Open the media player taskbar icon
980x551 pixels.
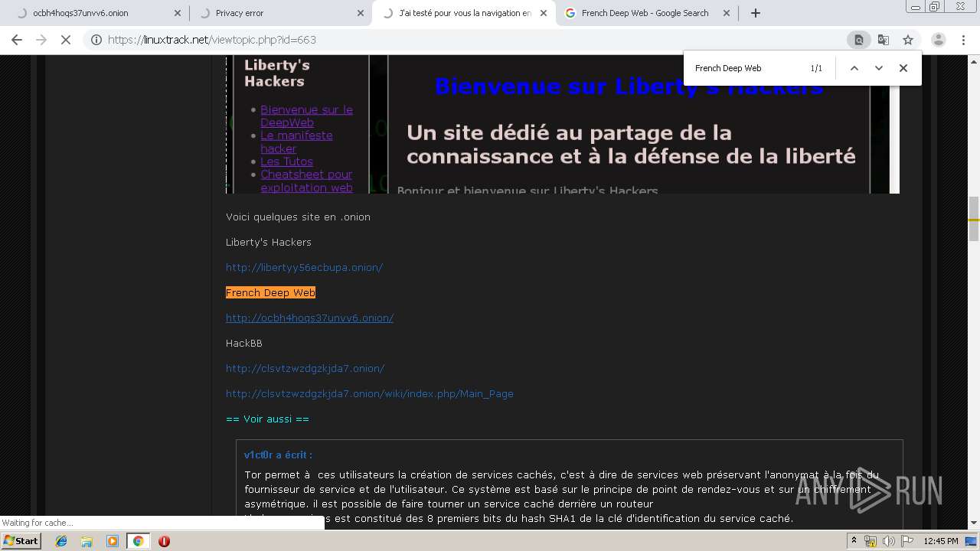112,541
